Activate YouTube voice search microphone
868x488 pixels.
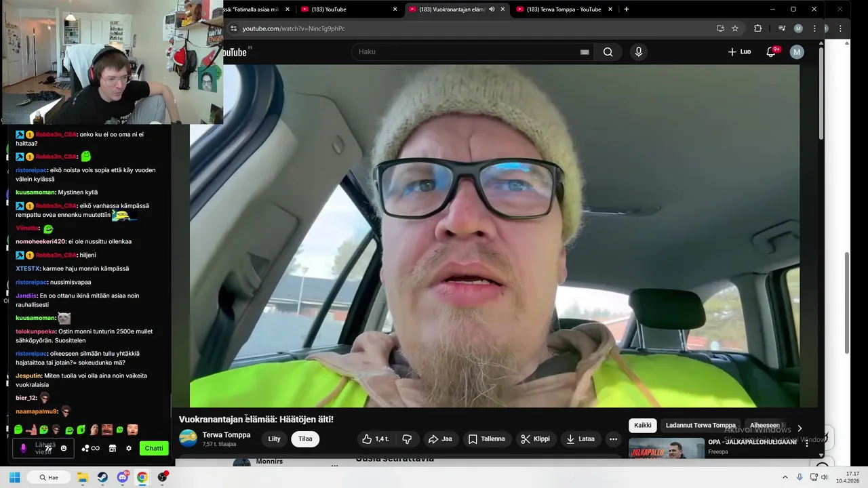point(638,52)
